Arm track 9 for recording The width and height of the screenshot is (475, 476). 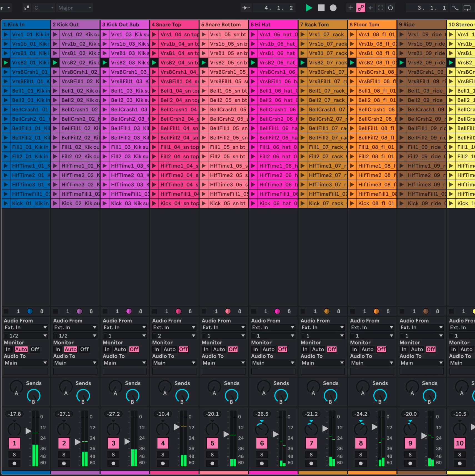click(410, 463)
